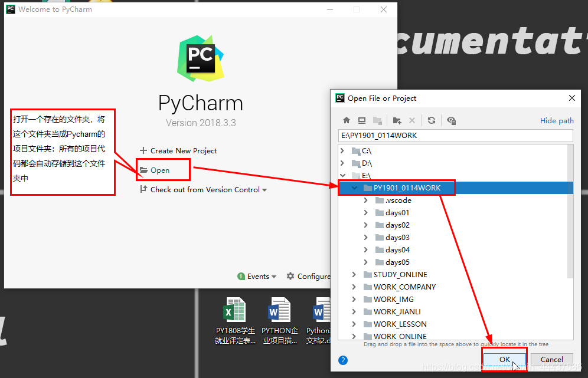Screen dimensions: 588x378
Task: Open Check out from Version Control dropdown arrow
Action: [x=264, y=190]
